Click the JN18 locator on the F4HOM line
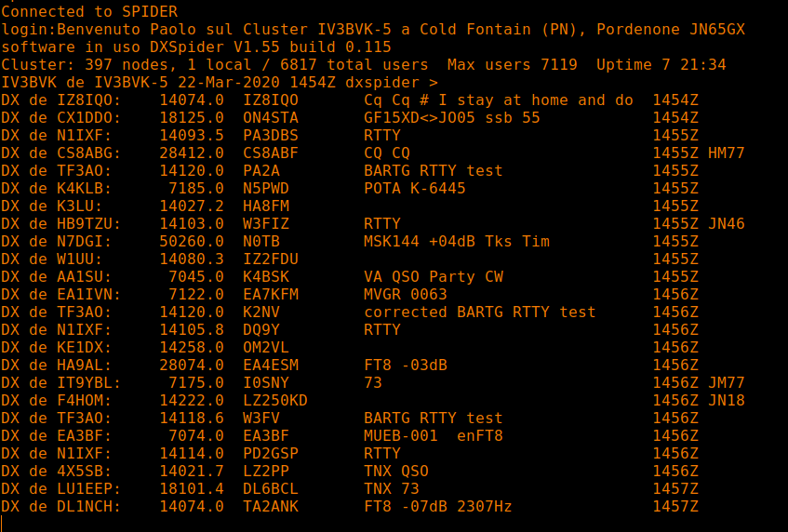 [727, 400]
